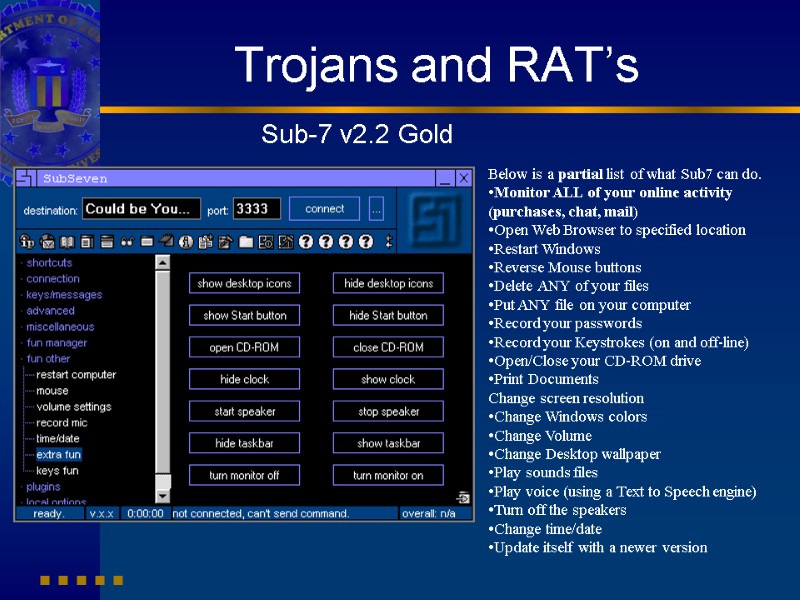This screenshot has height=600, width=800.
Task: Select the pencil over grid icon
Action: click(286, 241)
